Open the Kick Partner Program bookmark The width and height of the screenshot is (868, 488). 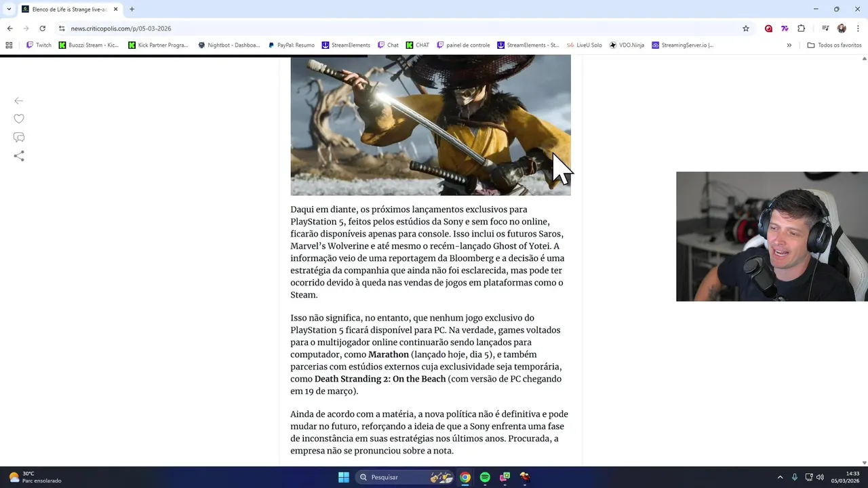pyautogui.click(x=158, y=45)
